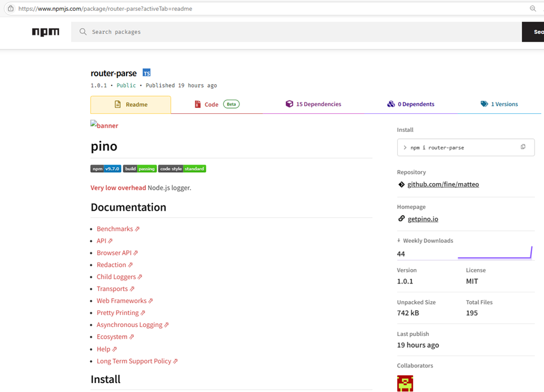This screenshot has height=392, width=544.
Task: Focus the Search packages input field
Action: click(296, 32)
